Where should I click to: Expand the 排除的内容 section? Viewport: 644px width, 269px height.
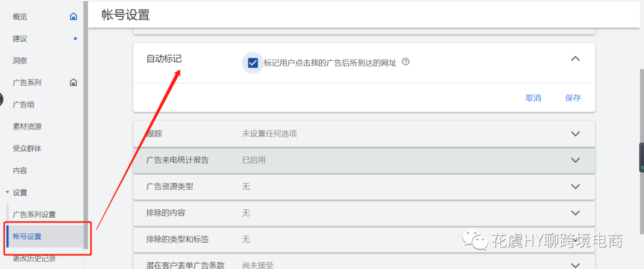click(x=575, y=213)
